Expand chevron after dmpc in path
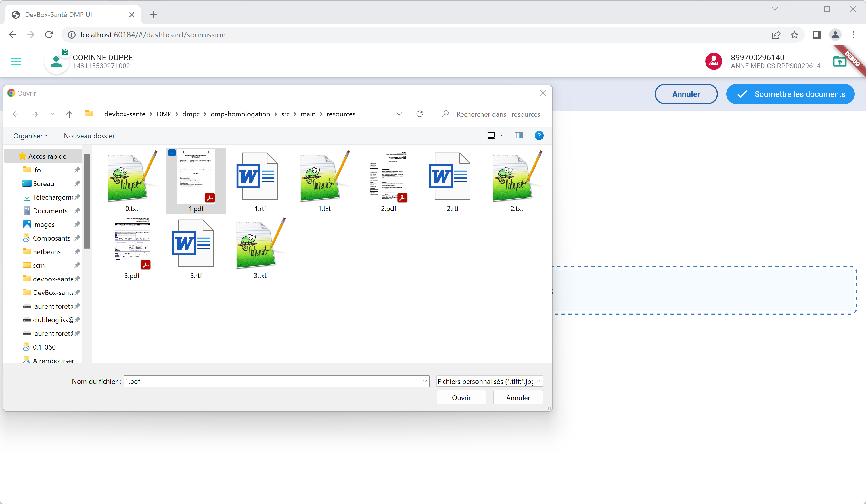This screenshot has height=504, width=866. click(x=205, y=114)
